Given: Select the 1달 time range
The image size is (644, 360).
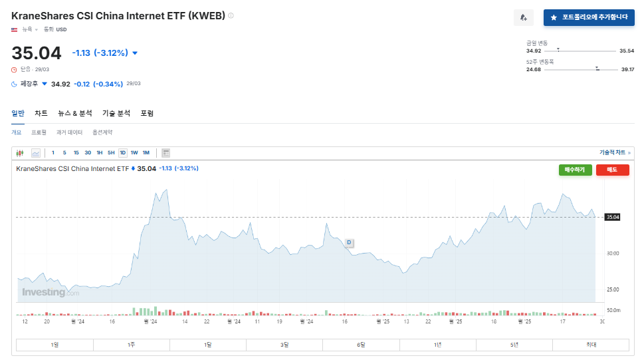Looking at the screenshot, I should 208,345.
